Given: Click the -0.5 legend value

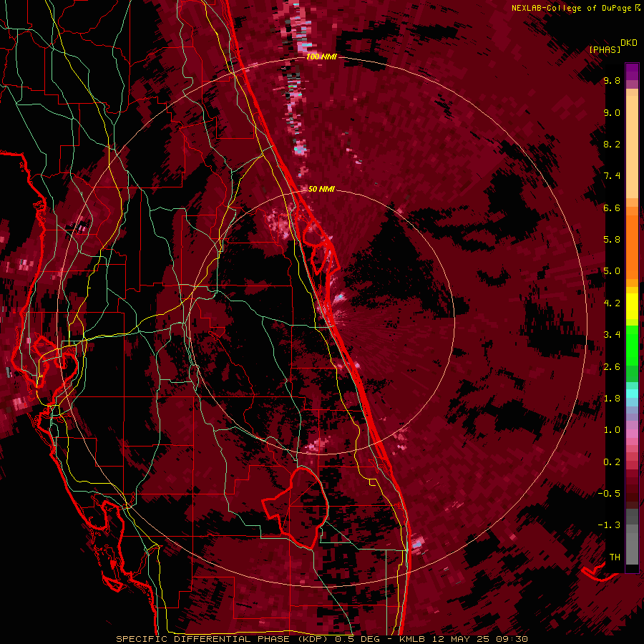Looking at the screenshot, I should tap(610, 493).
